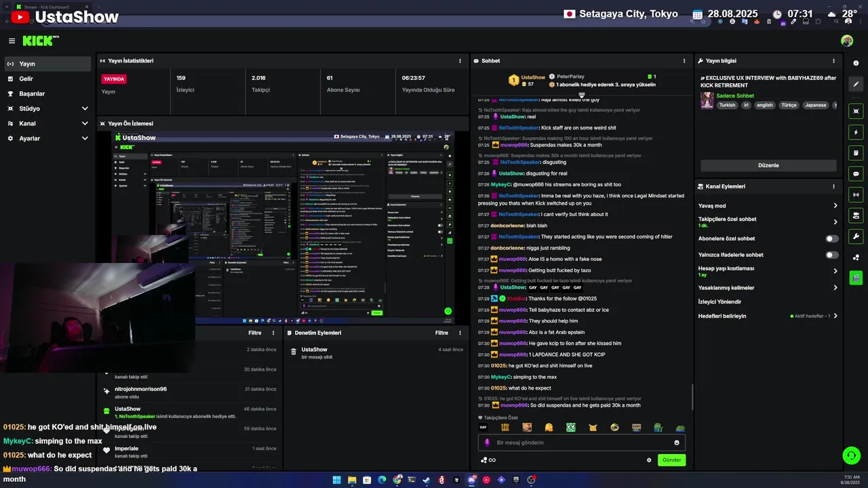Click the wrench icon in right toolbar

click(x=856, y=237)
